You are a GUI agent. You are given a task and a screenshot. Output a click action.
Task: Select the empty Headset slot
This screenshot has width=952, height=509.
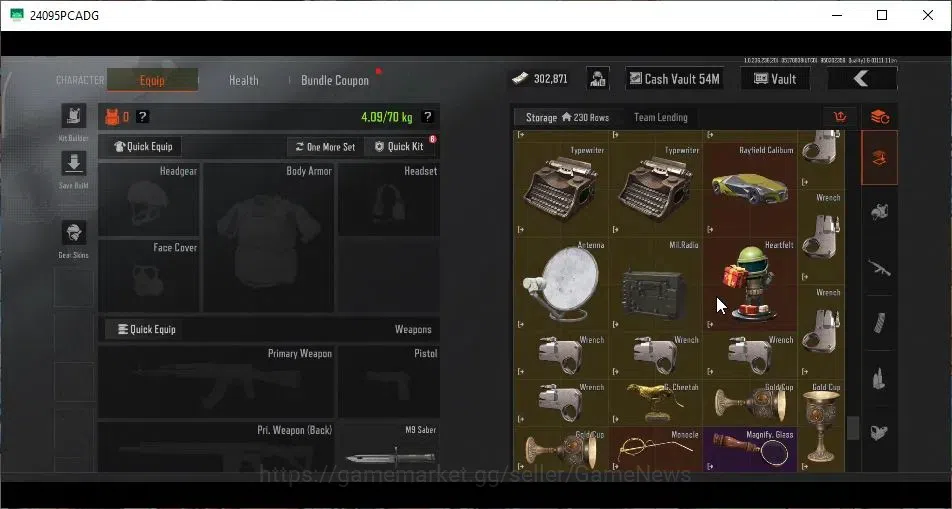pyautogui.click(x=389, y=200)
